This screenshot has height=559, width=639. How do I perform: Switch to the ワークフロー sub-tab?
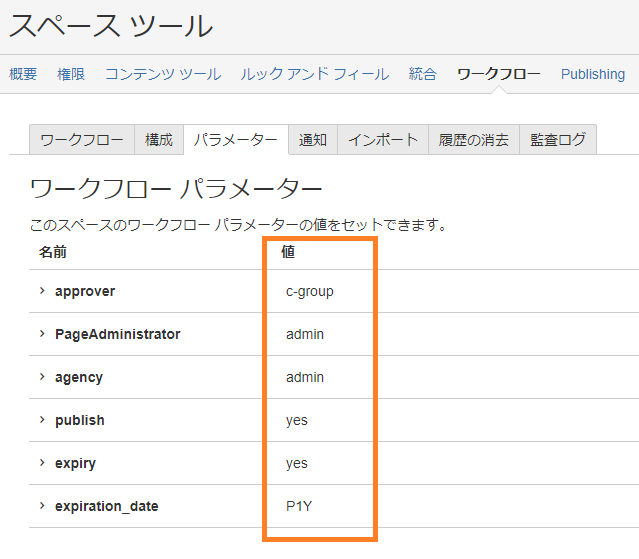[x=82, y=140]
